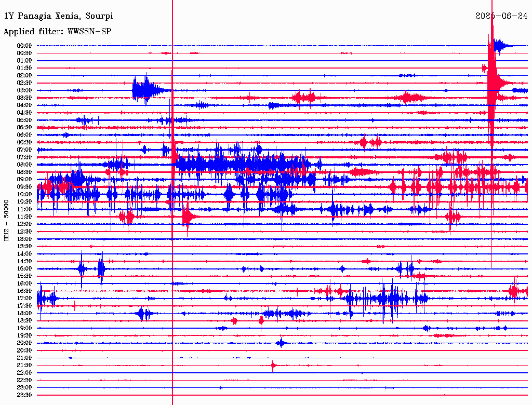This screenshot has width=532, height=405.
Task: Click the date label 2025-06-24
Action: click(x=501, y=16)
